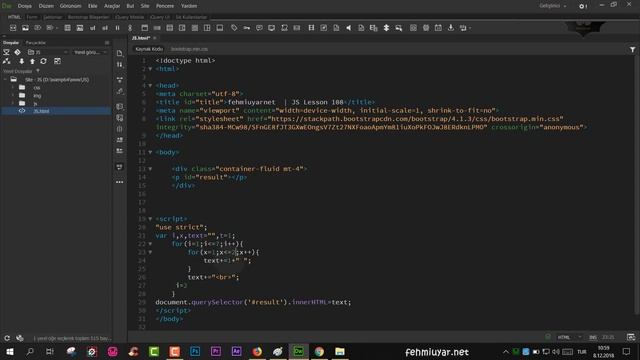Screen dimensions: 640x360
Task: Expand the Files panel view icon
Action: click(x=57, y=61)
